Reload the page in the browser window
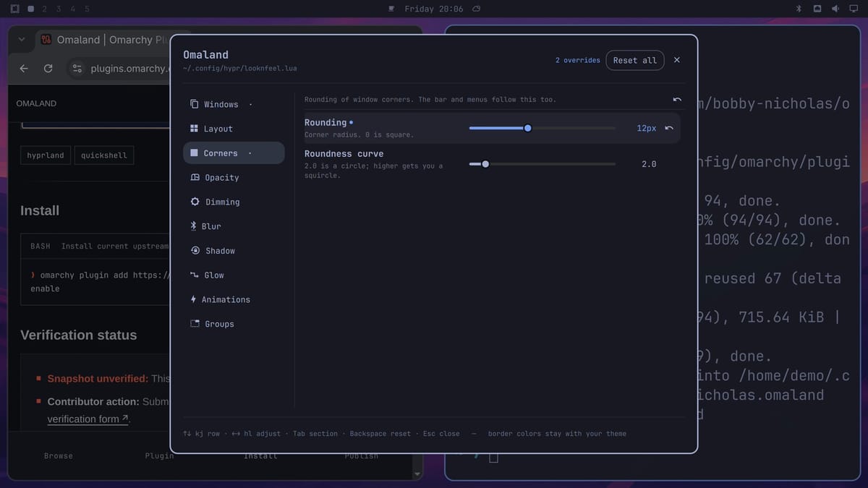Screen dimensions: 868x488 (x=48, y=69)
